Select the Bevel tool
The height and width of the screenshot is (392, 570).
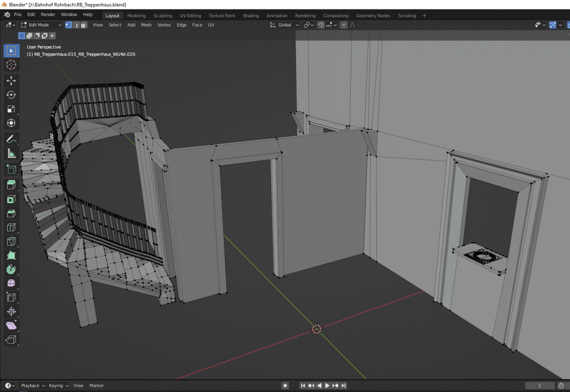pos(11,213)
